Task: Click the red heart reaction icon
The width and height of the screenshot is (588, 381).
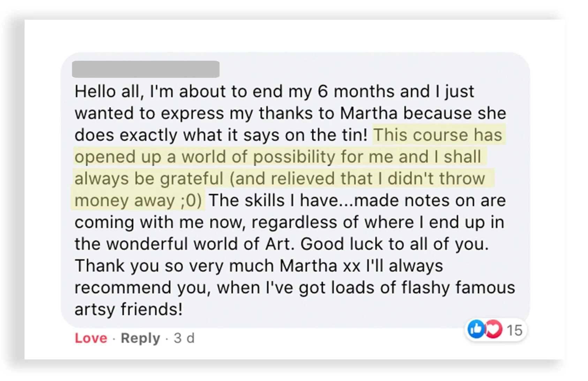Action: (493, 329)
